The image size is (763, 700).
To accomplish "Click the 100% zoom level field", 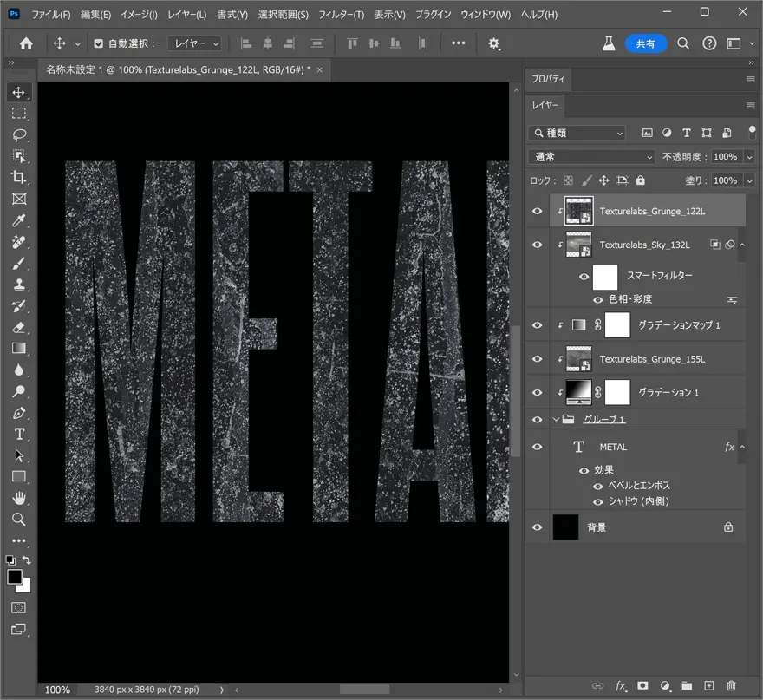I will (57, 690).
